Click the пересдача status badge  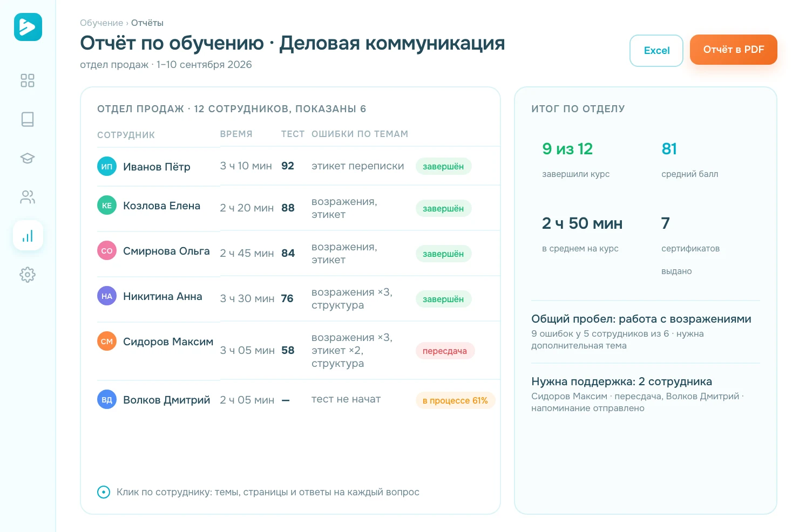point(445,351)
